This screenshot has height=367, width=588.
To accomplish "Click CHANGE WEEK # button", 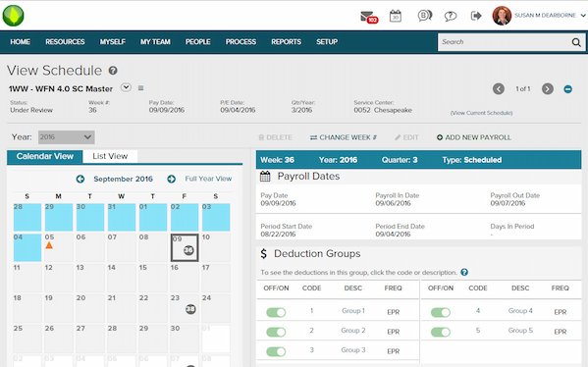I will coord(344,137).
